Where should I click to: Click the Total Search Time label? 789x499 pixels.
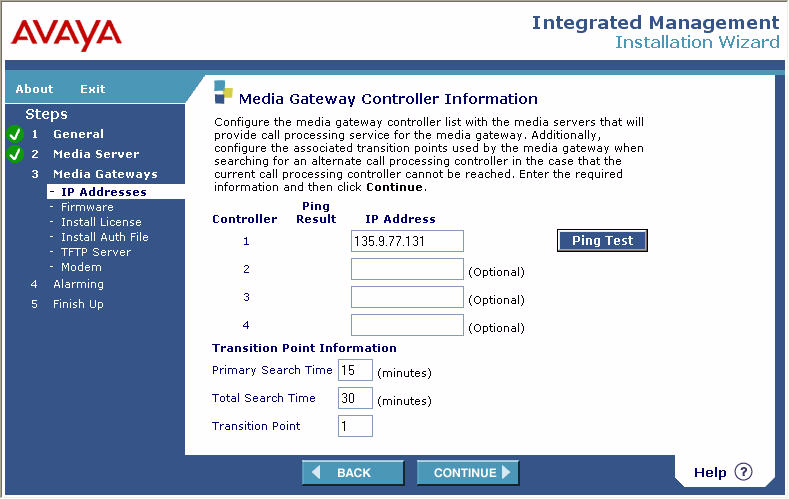264,398
